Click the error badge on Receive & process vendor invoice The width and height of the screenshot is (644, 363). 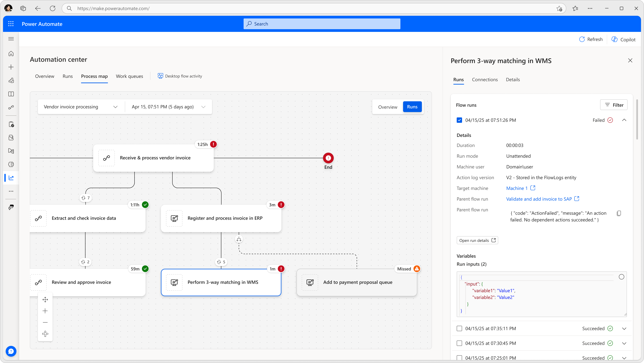[213, 144]
